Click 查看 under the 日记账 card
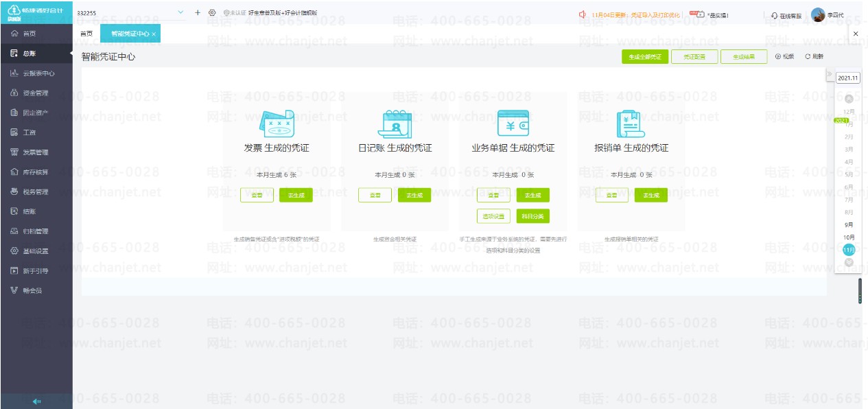 [375, 196]
